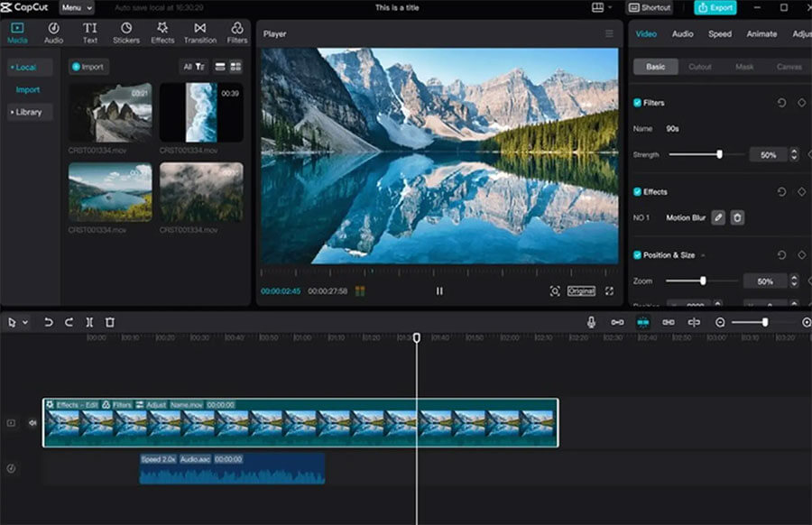The height and width of the screenshot is (525, 812).
Task: Click the Export button
Action: (x=715, y=8)
